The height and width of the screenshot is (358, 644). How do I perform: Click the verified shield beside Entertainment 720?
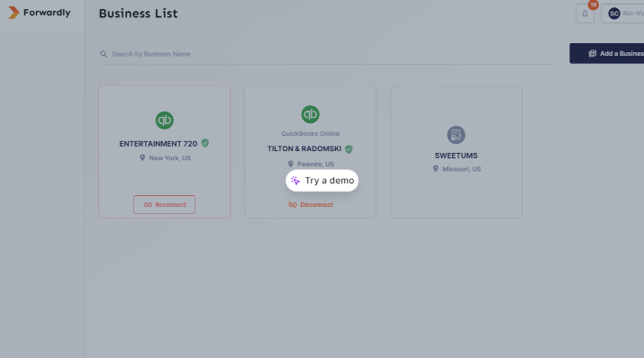point(205,143)
